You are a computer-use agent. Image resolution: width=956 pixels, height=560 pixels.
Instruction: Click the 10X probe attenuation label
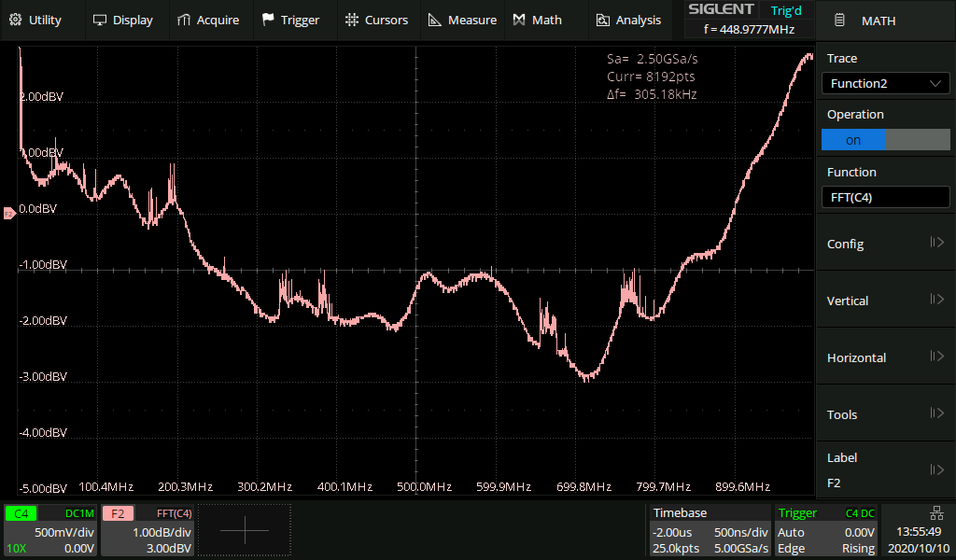click(17, 549)
